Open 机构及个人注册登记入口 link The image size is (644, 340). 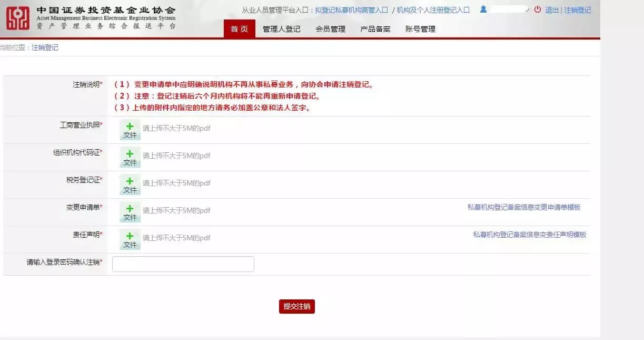click(x=433, y=10)
